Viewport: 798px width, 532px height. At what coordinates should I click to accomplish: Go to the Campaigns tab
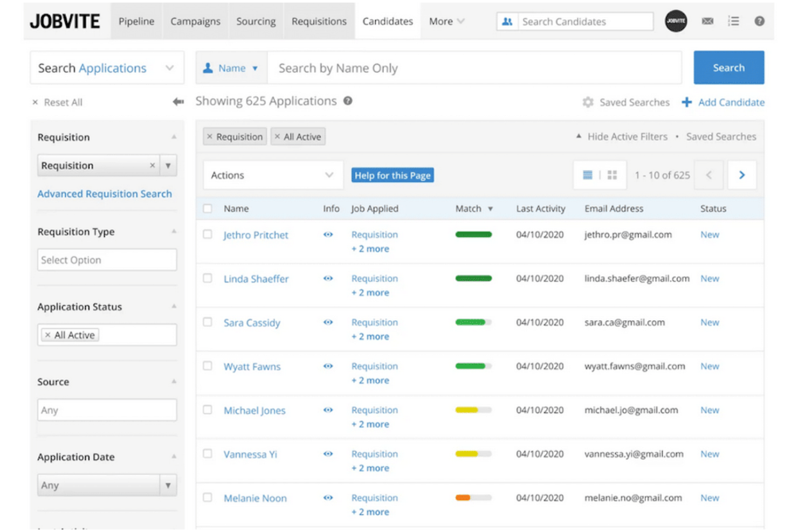tap(195, 21)
